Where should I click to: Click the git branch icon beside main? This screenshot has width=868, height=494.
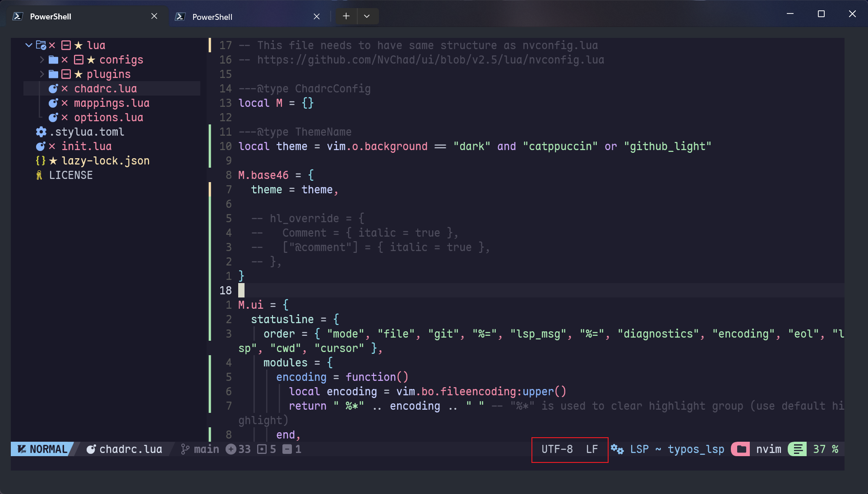(184, 449)
